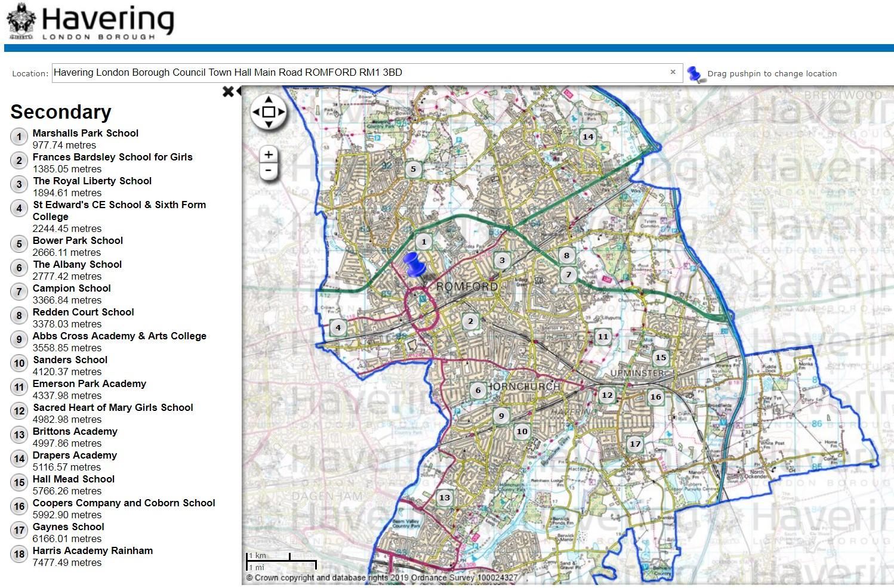Click the list badge numbered 1

click(19, 137)
